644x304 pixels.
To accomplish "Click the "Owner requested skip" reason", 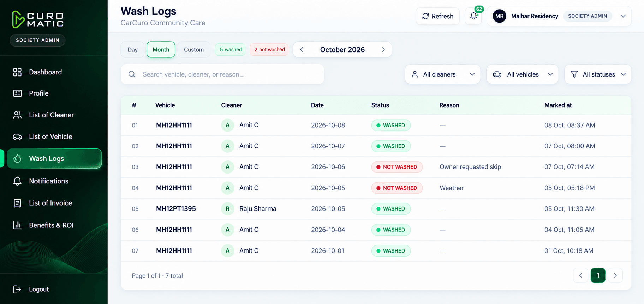I will (x=470, y=167).
